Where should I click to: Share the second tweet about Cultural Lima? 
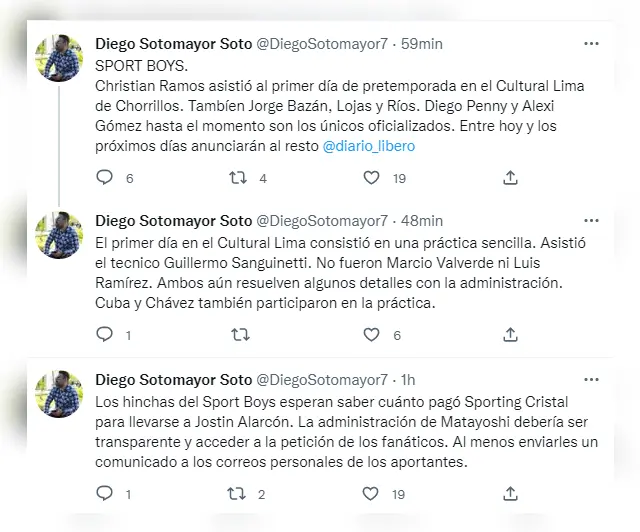[509, 334]
